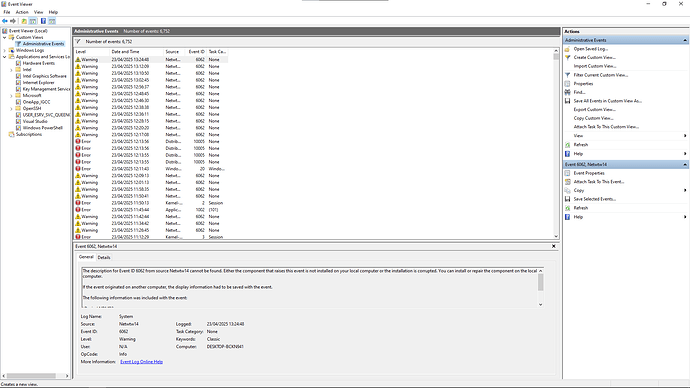690x388 pixels.
Task: Open the Action menu
Action: (x=22, y=12)
